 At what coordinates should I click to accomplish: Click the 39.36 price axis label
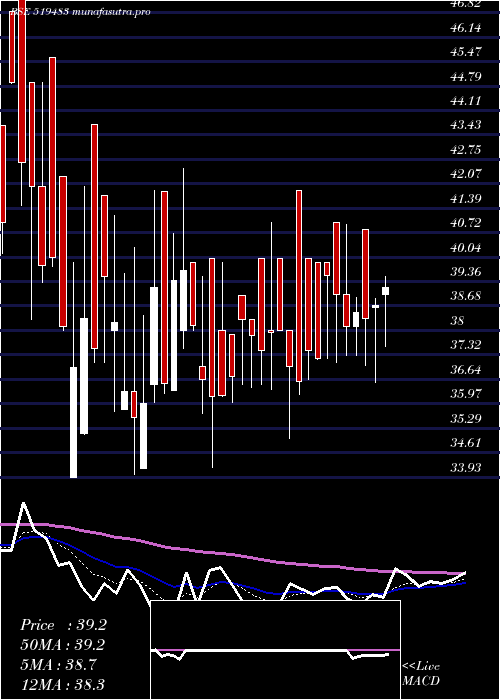tap(466, 272)
